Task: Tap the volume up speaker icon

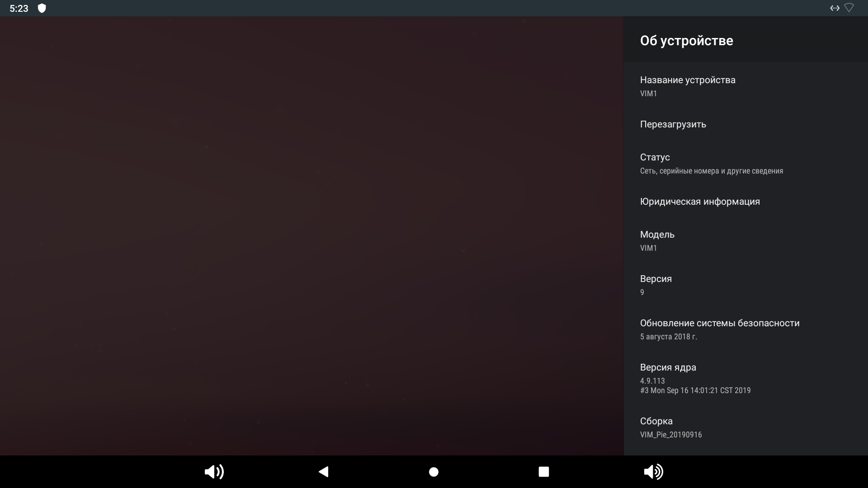Action: 653,472
